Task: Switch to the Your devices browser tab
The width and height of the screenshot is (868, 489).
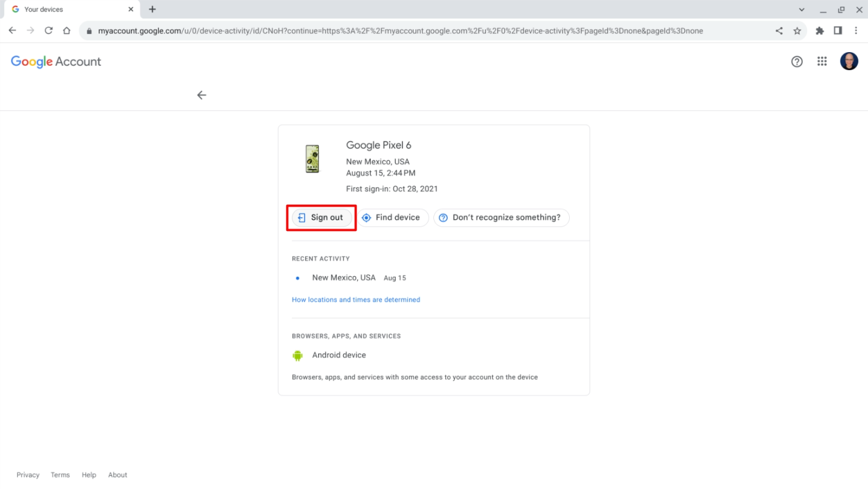Action: (x=68, y=9)
